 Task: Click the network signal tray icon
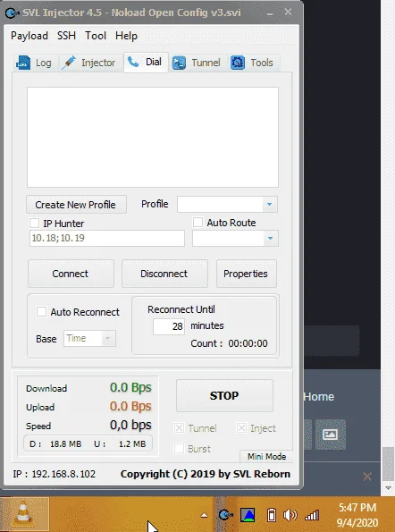(312, 515)
